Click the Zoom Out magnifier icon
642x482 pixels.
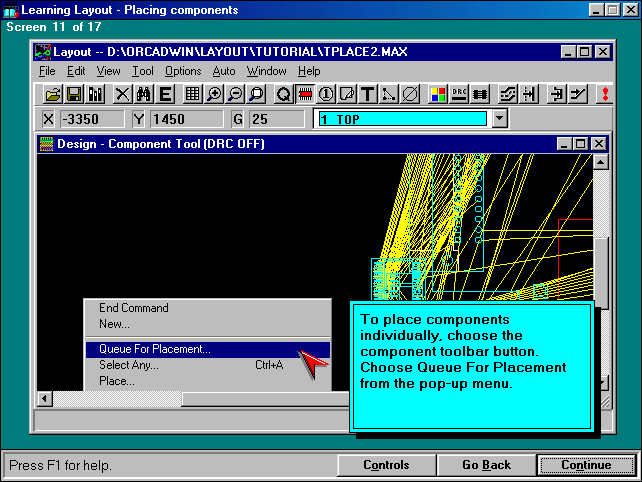pos(235,94)
